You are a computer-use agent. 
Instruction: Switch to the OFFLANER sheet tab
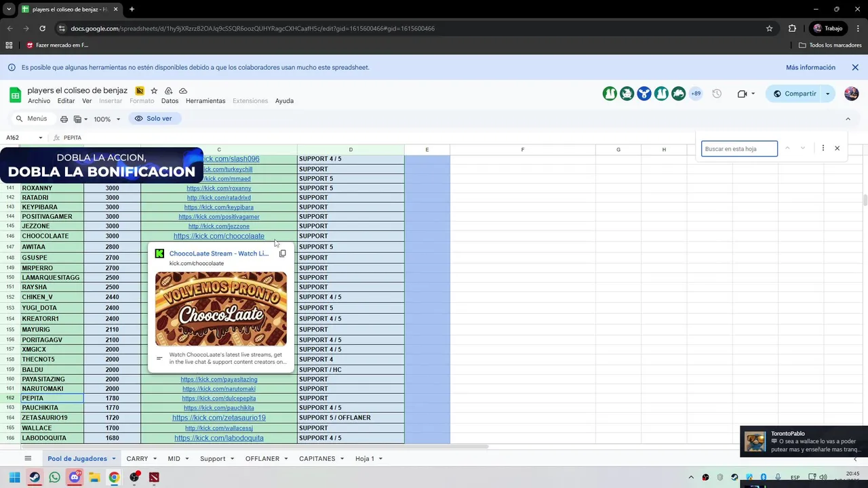click(x=262, y=459)
